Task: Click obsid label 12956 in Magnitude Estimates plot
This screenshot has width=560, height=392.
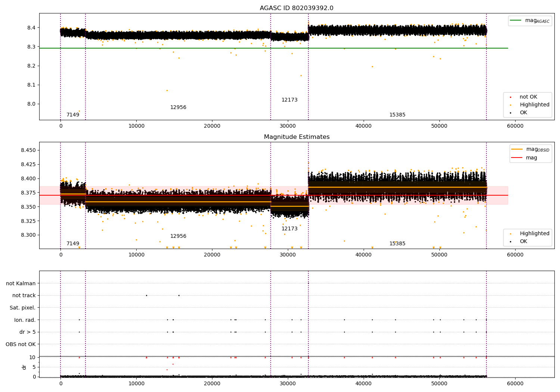Action: tap(178, 236)
